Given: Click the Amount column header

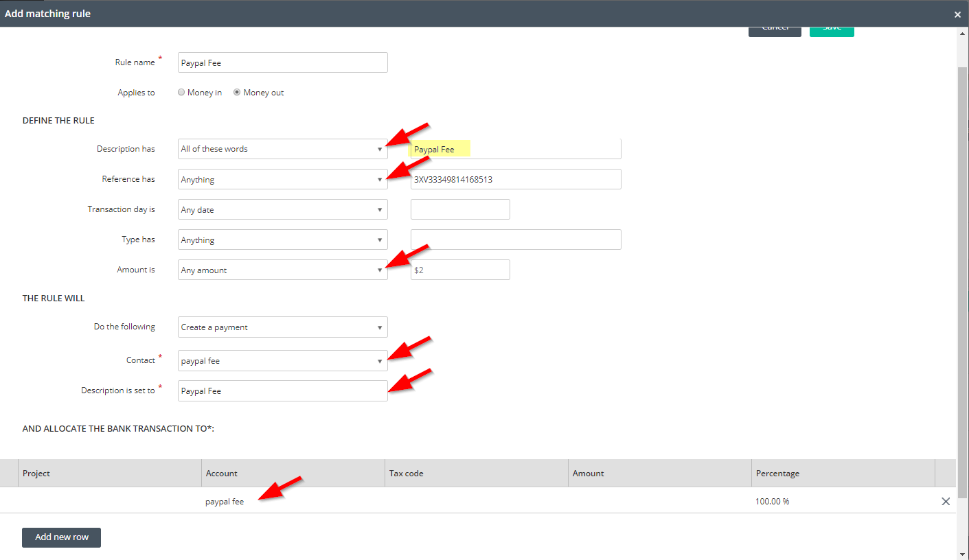Looking at the screenshot, I should click(x=660, y=474).
